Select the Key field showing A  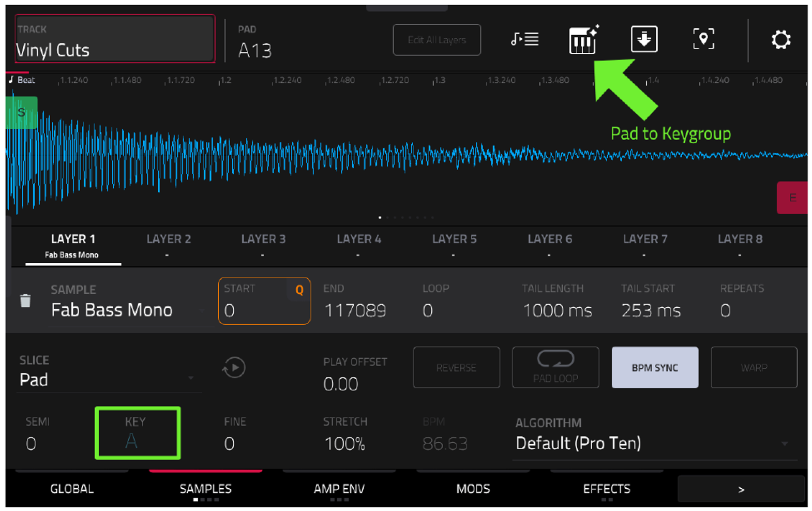pyautogui.click(x=138, y=433)
